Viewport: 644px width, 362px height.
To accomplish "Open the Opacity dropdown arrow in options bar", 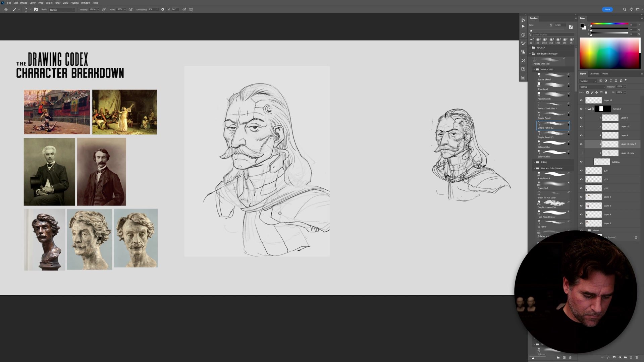I will click(x=98, y=10).
